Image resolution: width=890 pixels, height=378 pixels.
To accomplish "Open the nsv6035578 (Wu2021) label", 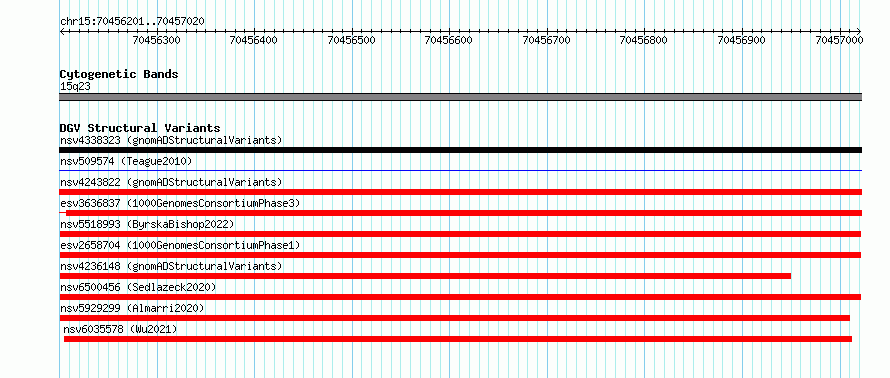I will 120,329.
